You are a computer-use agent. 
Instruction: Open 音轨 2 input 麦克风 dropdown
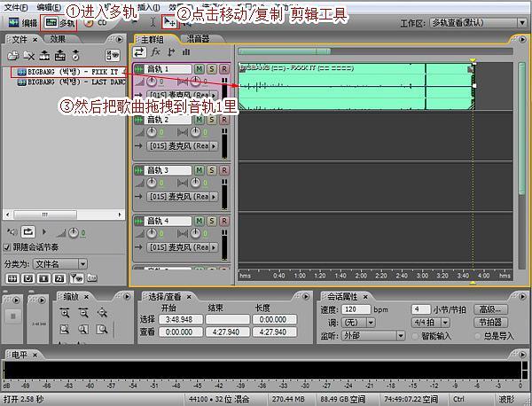[182, 146]
